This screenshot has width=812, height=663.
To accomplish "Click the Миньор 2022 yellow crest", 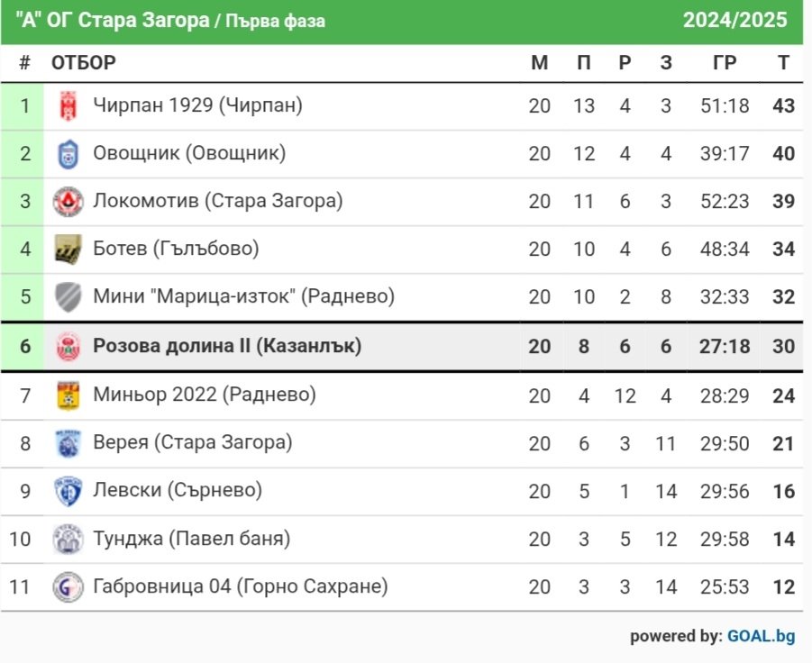I will pyautogui.click(x=68, y=396).
